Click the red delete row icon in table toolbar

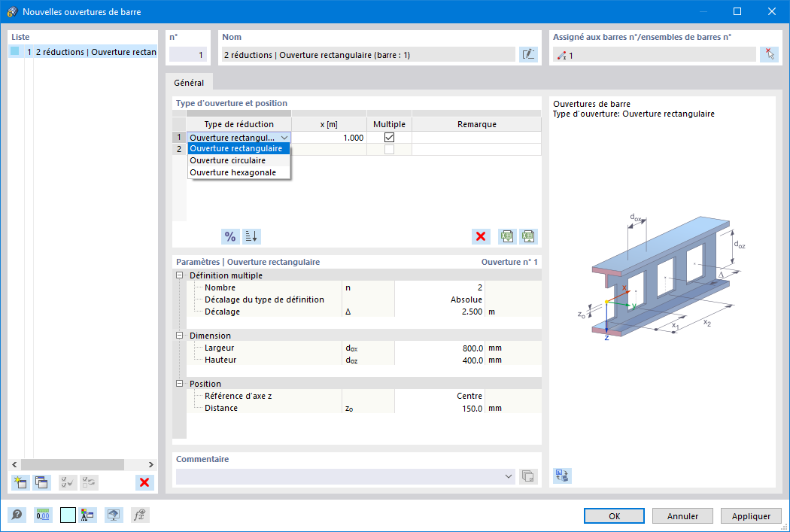pos(481,236)
